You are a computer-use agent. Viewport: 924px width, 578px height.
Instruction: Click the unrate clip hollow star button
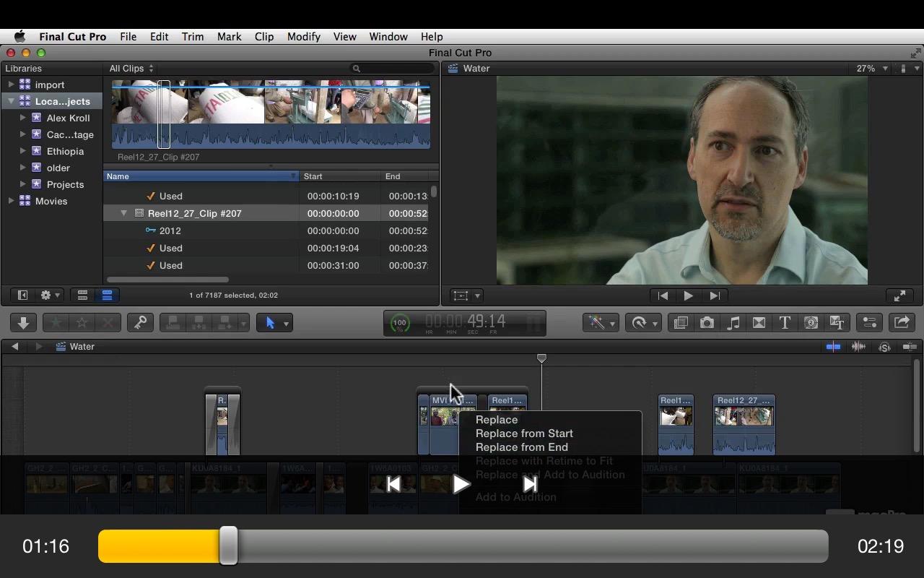coord(82,323)
